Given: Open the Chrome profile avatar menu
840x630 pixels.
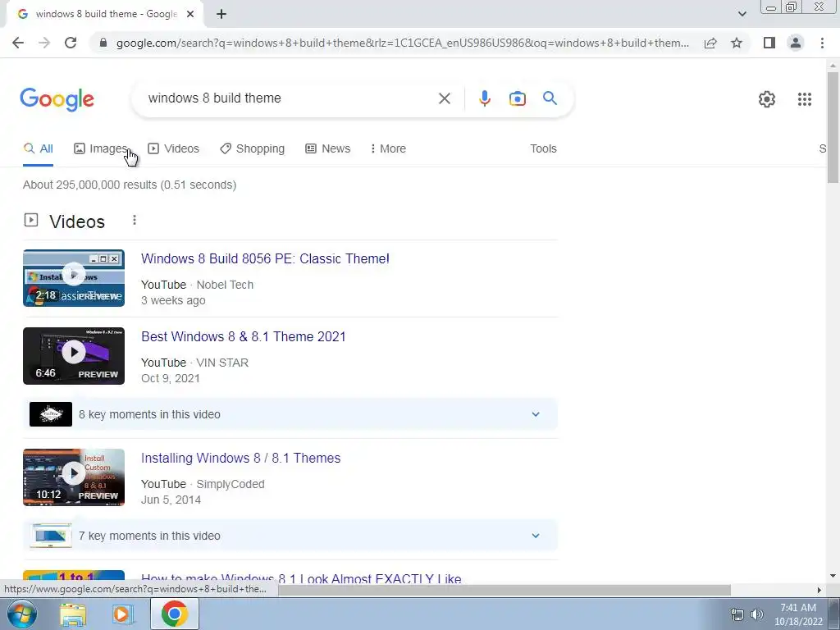Looking at the screenshot, I should 796,43.
